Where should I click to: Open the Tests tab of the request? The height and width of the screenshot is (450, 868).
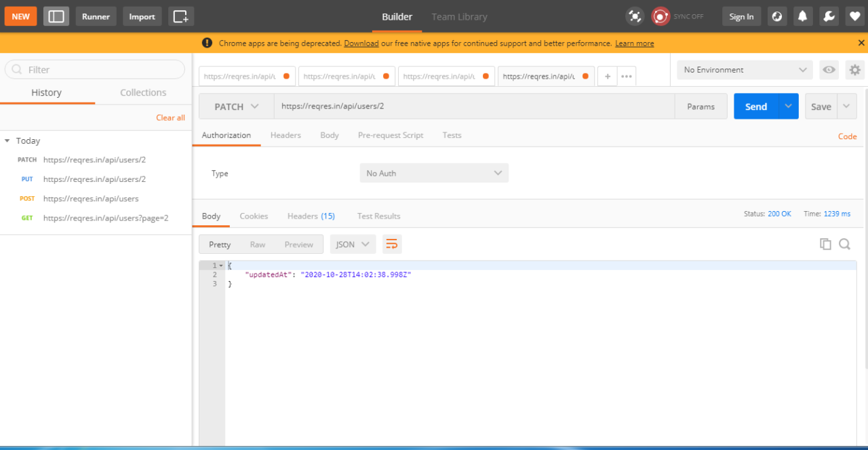[x=452, y=135]
